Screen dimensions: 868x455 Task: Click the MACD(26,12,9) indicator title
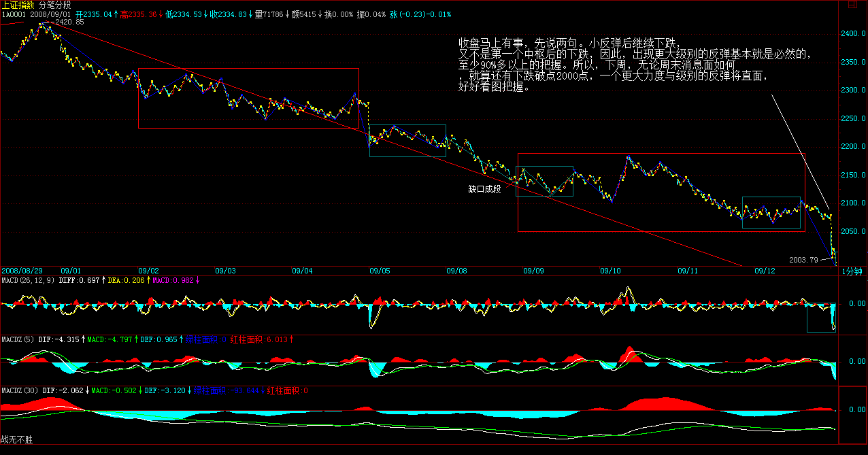28,280
